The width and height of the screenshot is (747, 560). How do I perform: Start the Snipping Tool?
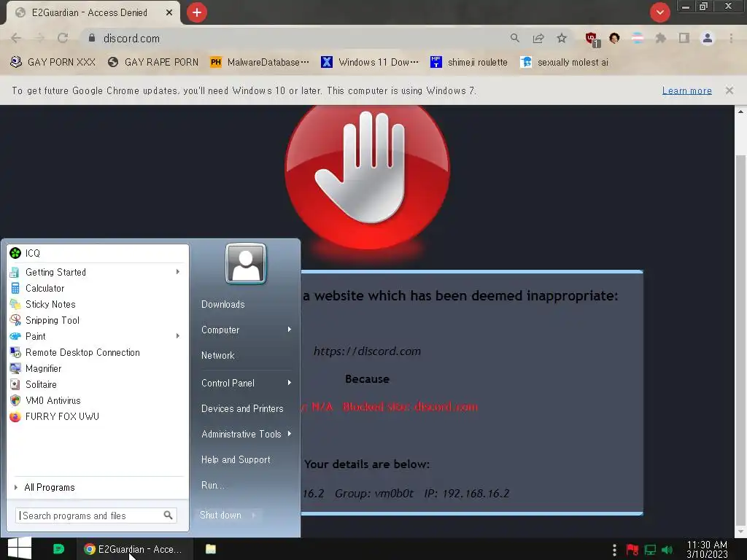click(98, 320)
